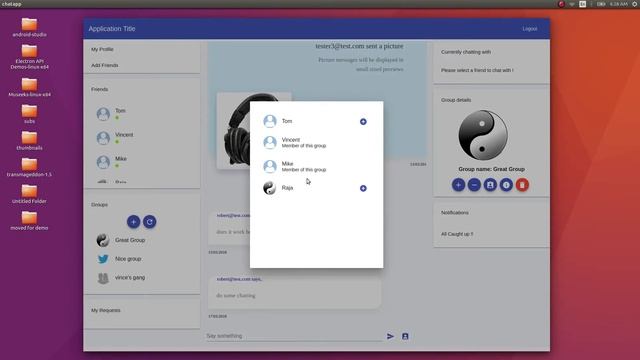640x360 pixels.
Task: Click Group name: Great Group label
Action: (491, 169)
